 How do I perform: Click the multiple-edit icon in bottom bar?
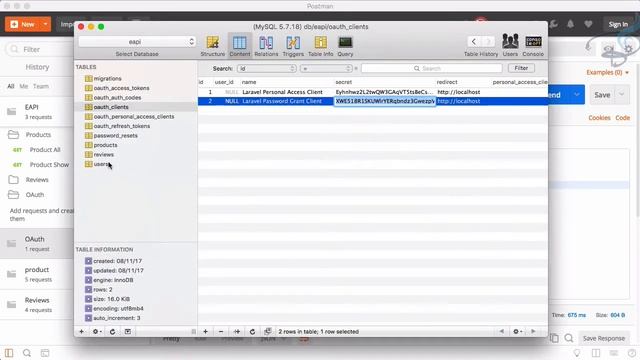(268, 331)
